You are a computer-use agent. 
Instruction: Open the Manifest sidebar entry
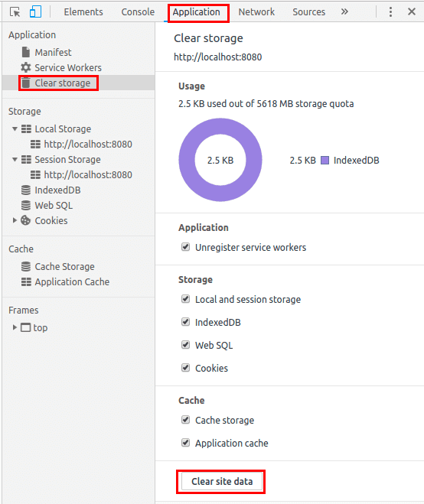(53, 52)
